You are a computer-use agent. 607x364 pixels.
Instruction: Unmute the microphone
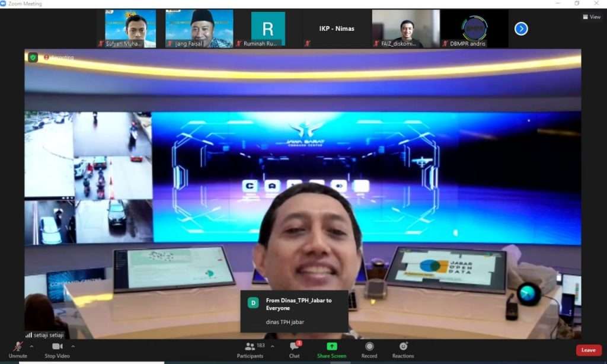coord(17,348)
